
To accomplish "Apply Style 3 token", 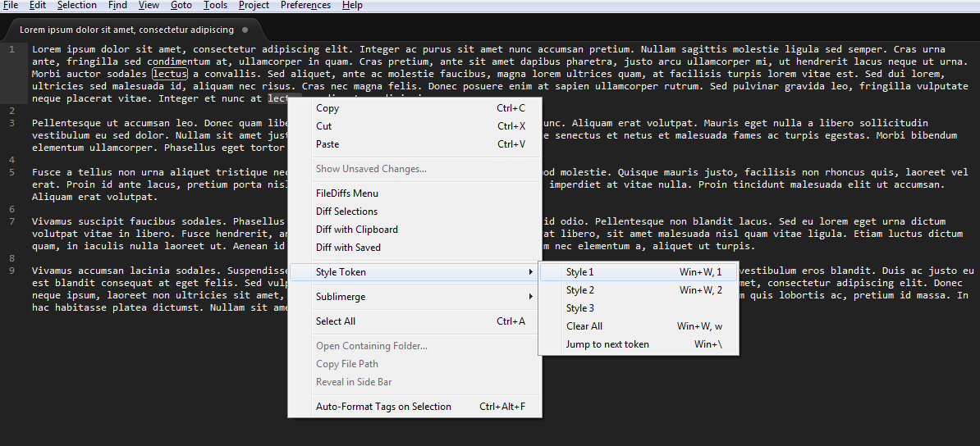I will point(639,308).
